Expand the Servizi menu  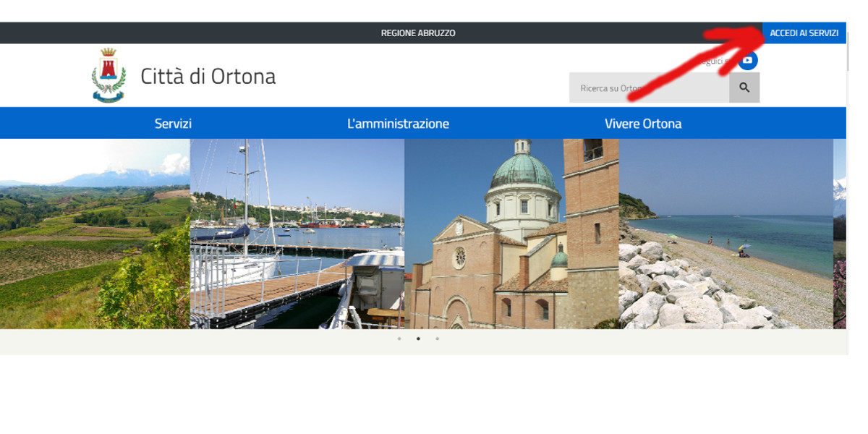[x=173, y=124]
